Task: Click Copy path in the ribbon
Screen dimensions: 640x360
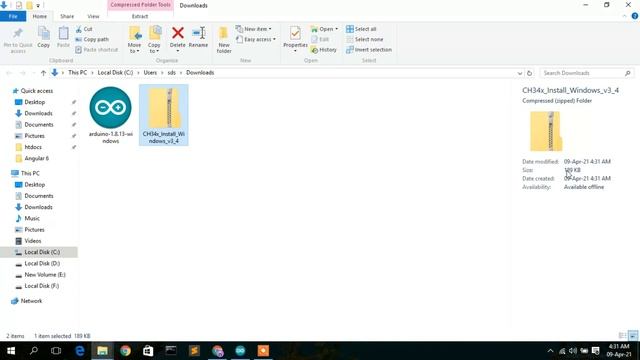Action: point(92,39)
